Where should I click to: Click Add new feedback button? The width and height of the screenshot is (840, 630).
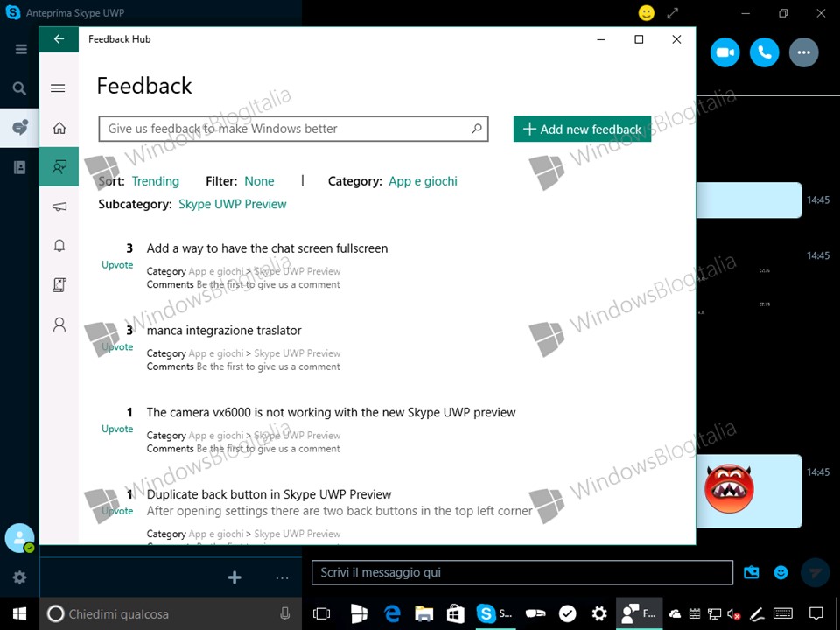point(583,129)
